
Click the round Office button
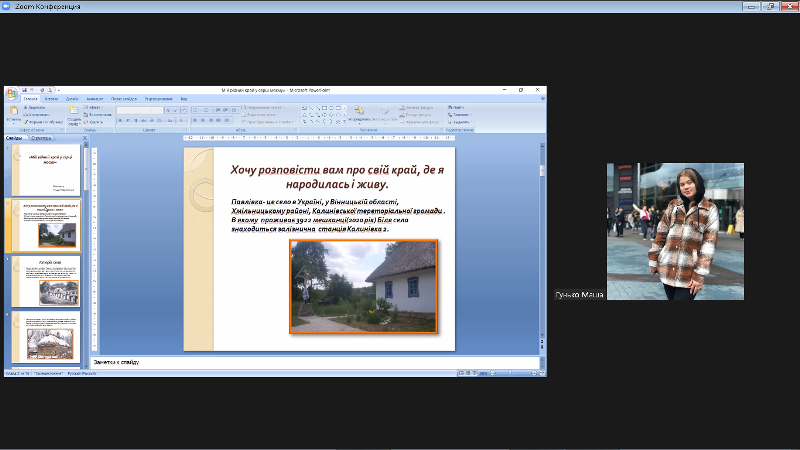(11, 93)
